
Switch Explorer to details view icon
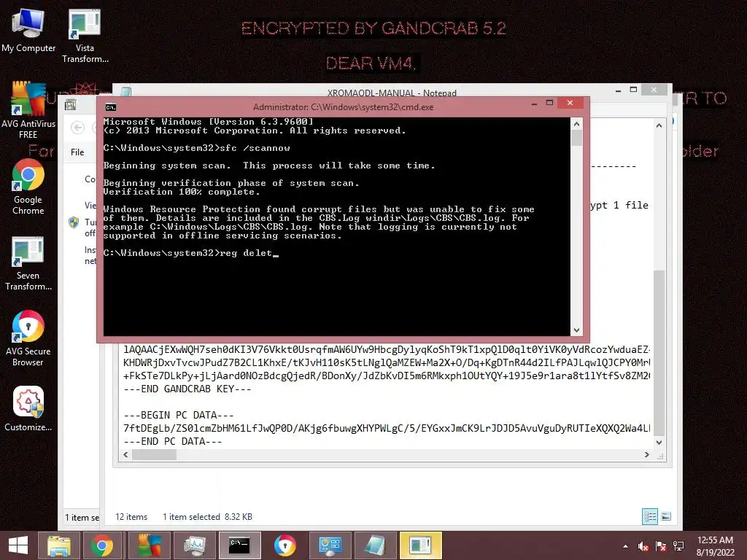pyautogui.click(x=650, y=517)
